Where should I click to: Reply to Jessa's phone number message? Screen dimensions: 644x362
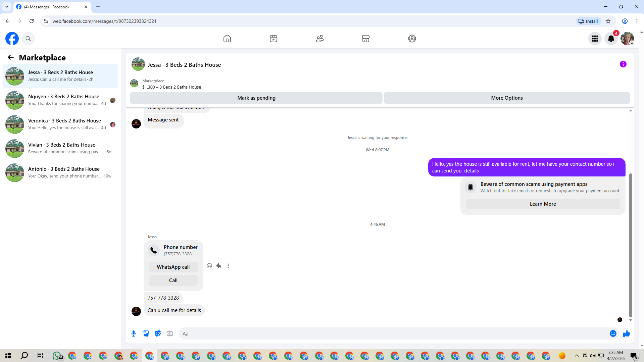(219, 266)
